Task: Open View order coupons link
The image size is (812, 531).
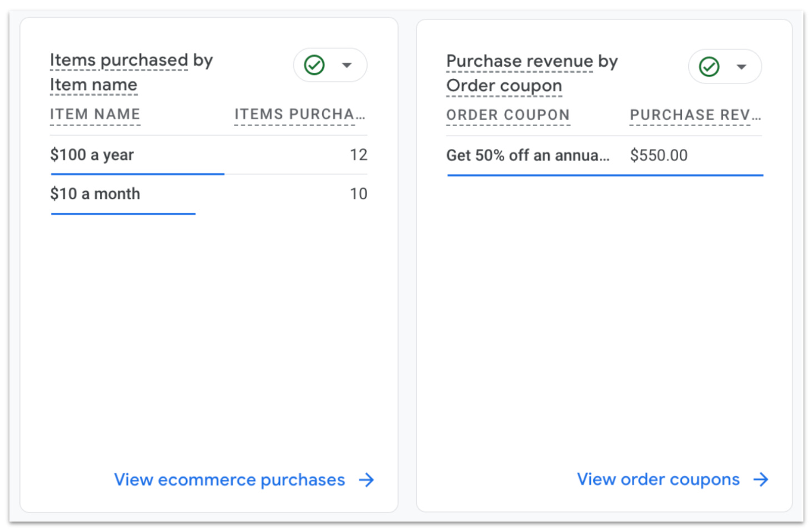Action: 658,479
